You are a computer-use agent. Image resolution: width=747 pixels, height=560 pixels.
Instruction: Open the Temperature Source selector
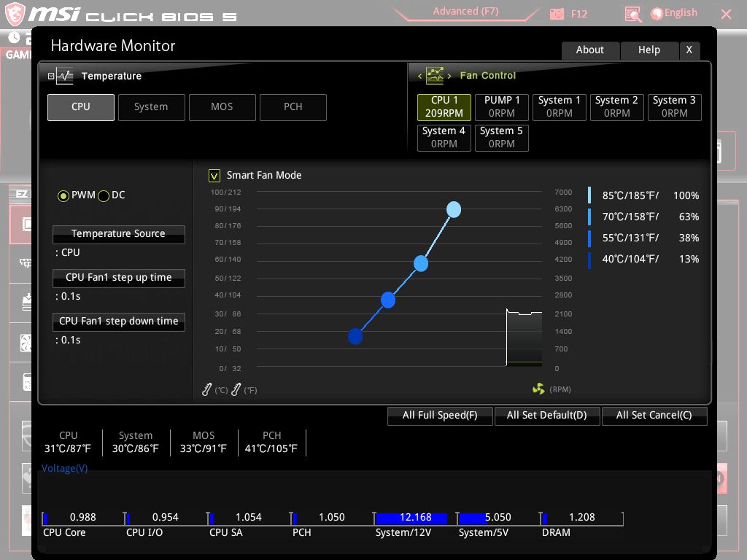pyautogui.click(x=118, y=234)
